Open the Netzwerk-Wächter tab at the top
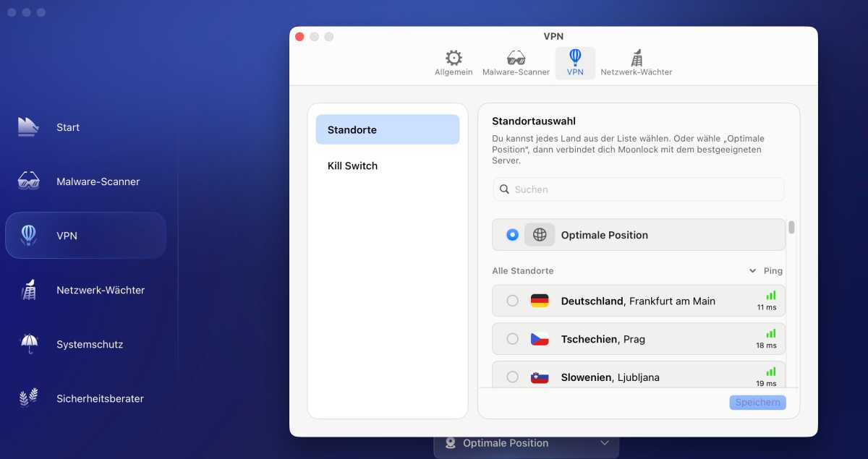Image resolution: width=868 pixels, height=459 pixels. tap(637, 62)
